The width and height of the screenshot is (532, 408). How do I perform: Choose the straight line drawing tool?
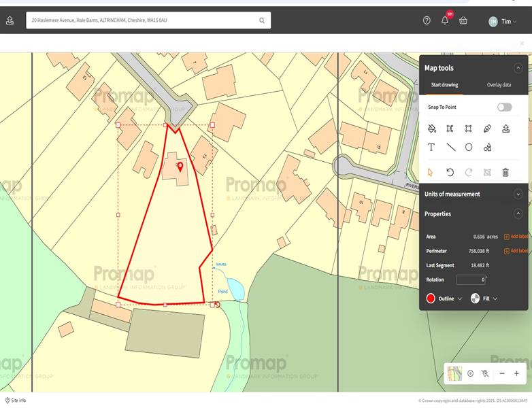tap(450, 147)
